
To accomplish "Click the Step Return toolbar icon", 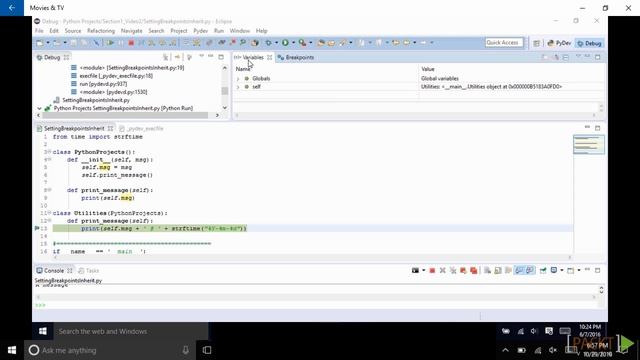I will (x=173, y=42).
